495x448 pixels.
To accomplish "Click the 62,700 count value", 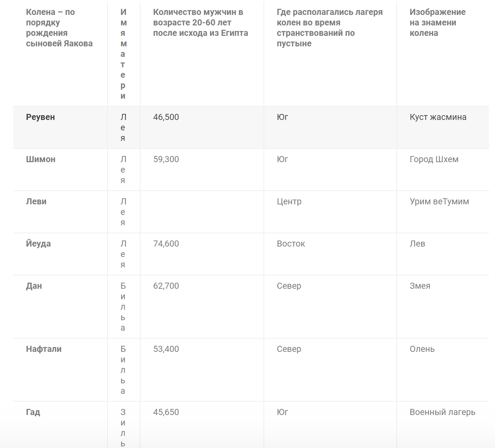I will click(166, 286).
